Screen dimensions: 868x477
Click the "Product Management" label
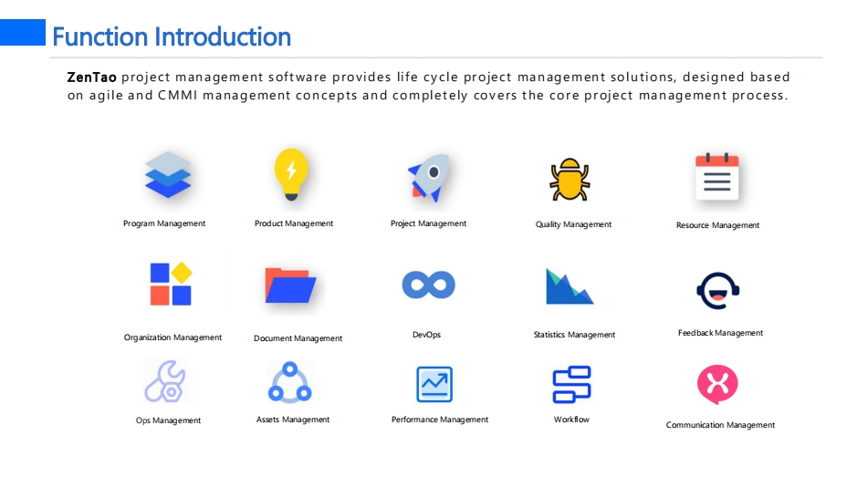click(294, 223)
